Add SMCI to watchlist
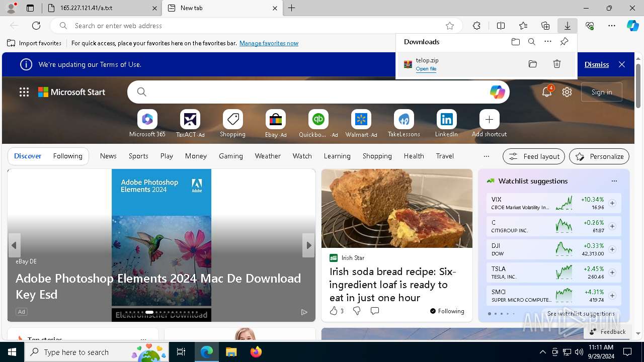Viewport: 644px width, 362px height. [x=612, y=296]
